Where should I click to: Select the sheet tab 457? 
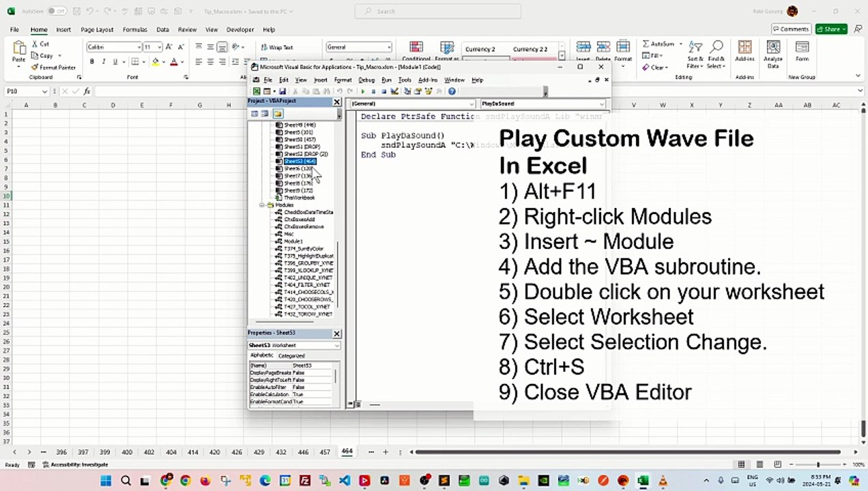[325, 452]
